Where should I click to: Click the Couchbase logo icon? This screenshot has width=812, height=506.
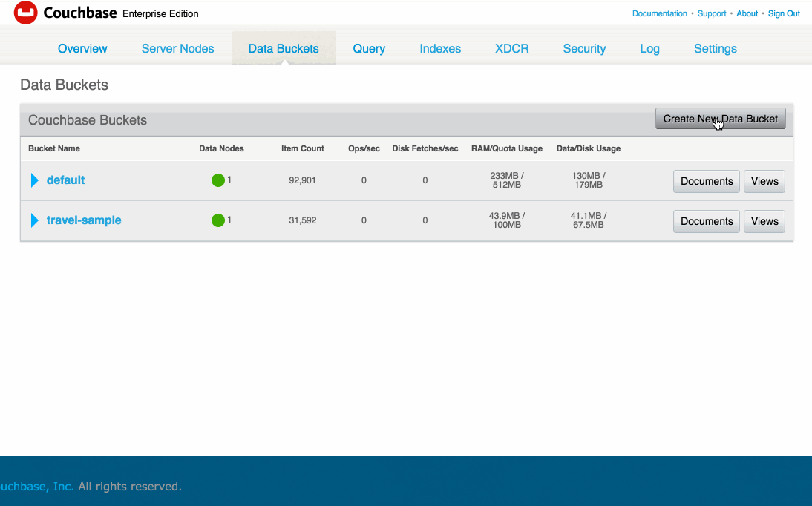click(24, 13)
